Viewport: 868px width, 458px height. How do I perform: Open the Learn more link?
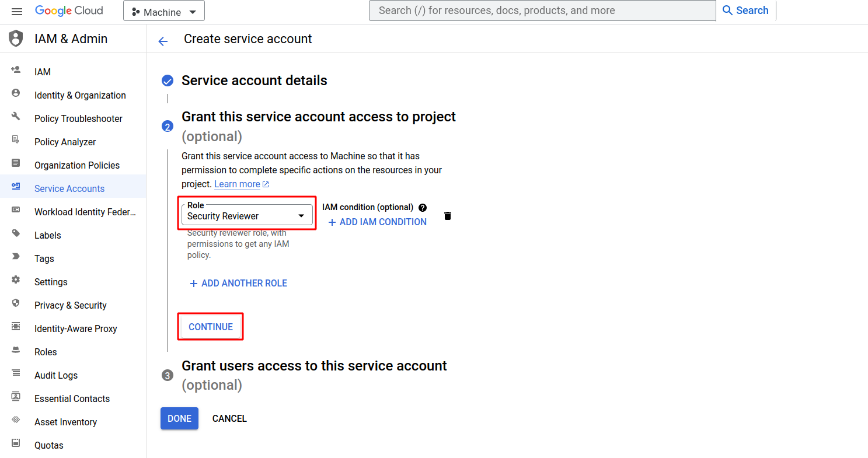(x=237, y=184)
